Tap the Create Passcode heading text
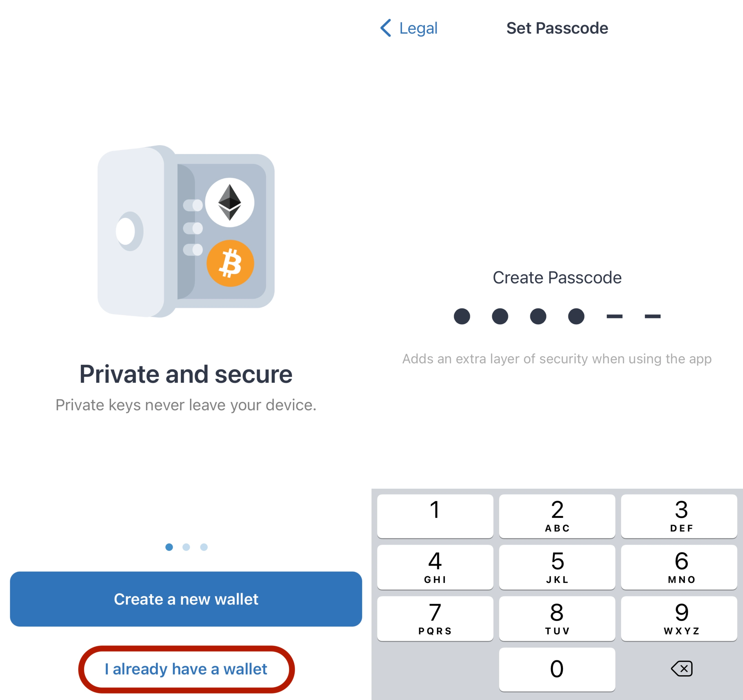 click(x=557, y=277)
